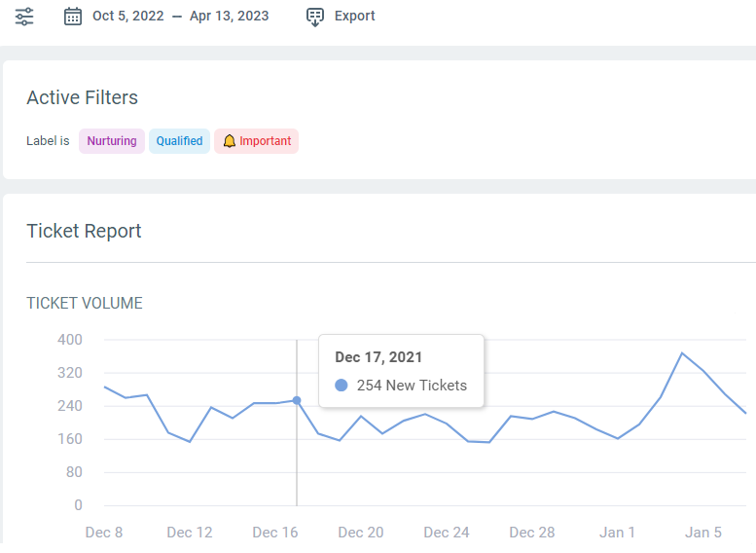
Task: Toggle the Nurturing label filter tag
Action: tap(112, 141)
